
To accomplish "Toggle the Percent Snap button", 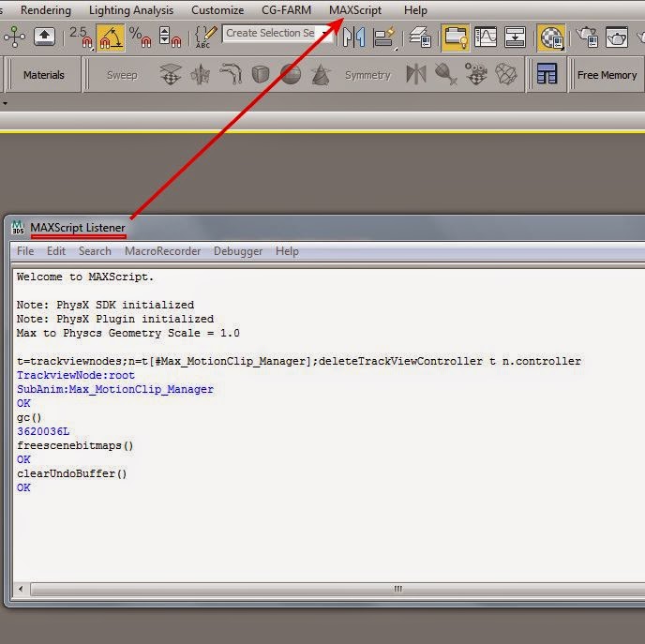I will pyautogui.click(x=140, y=37).
